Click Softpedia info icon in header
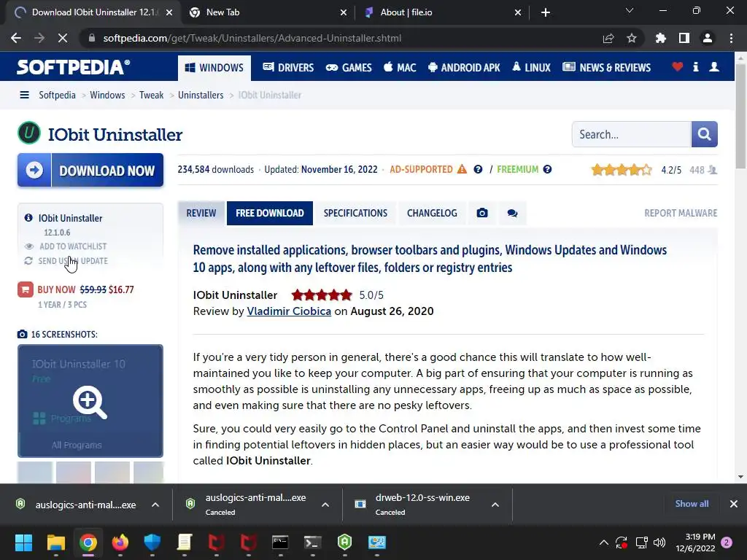 click(x=695, y=66)
